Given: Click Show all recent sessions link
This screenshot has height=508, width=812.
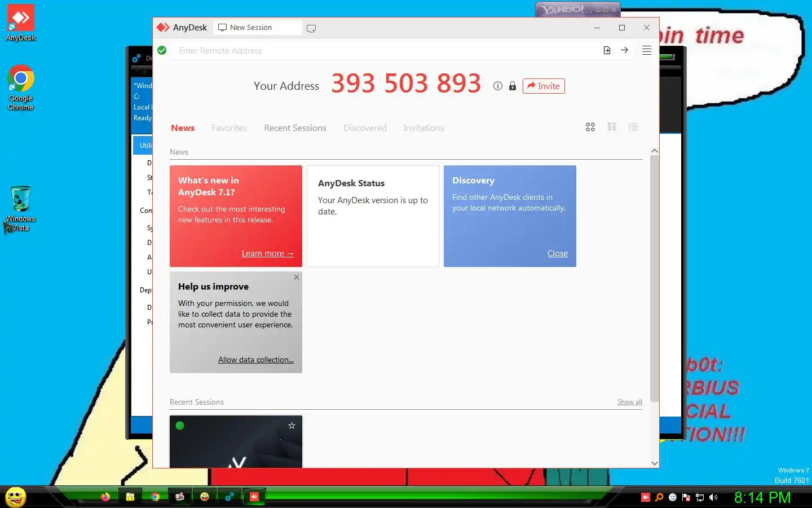Looking at the screenshot, I should (x=629, y=402).
